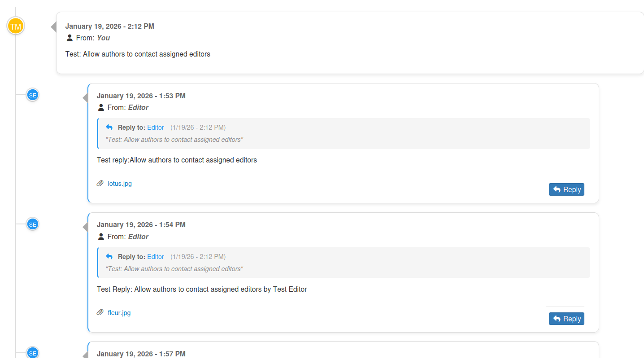This screenshot has height=364, width=644.
Task: Click the SE avatar beside the 1:57 PM message
Action: pos(32,353)
